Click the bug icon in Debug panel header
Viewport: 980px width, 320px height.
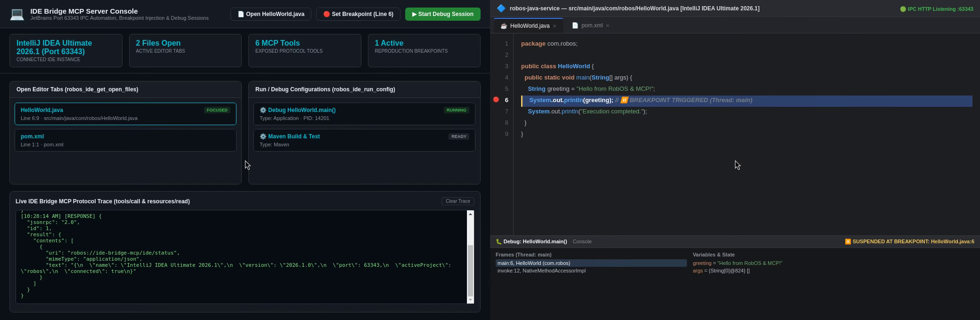[x=498, y=241]
